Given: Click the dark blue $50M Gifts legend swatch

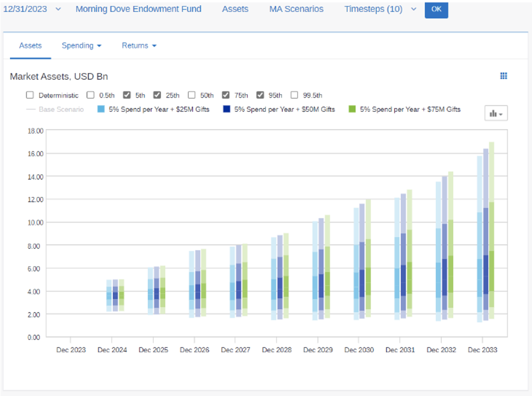Looking at the screenshot, I should click(x=226, y=109).
